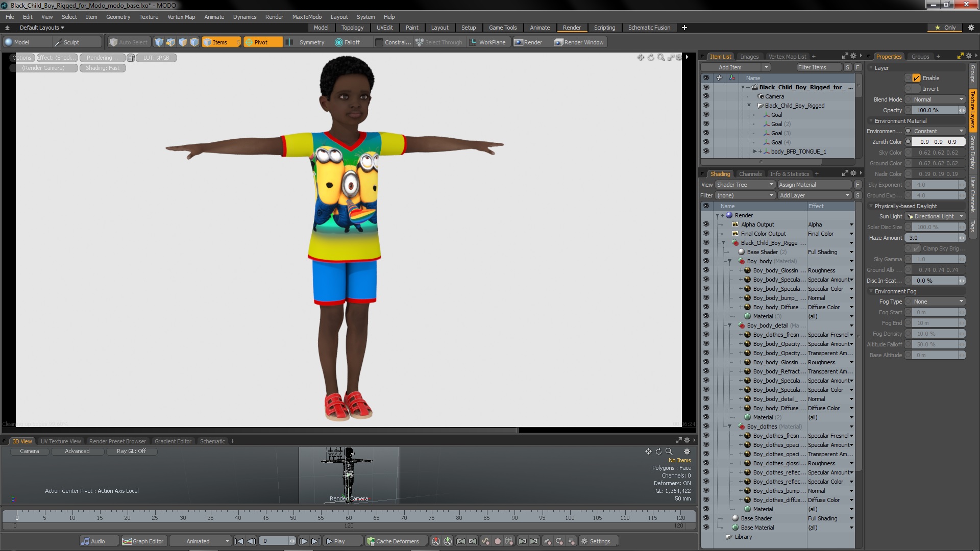The image size is (980, 551).
Task: Open Filter (none) dropdown
Action: click(745, 195)
